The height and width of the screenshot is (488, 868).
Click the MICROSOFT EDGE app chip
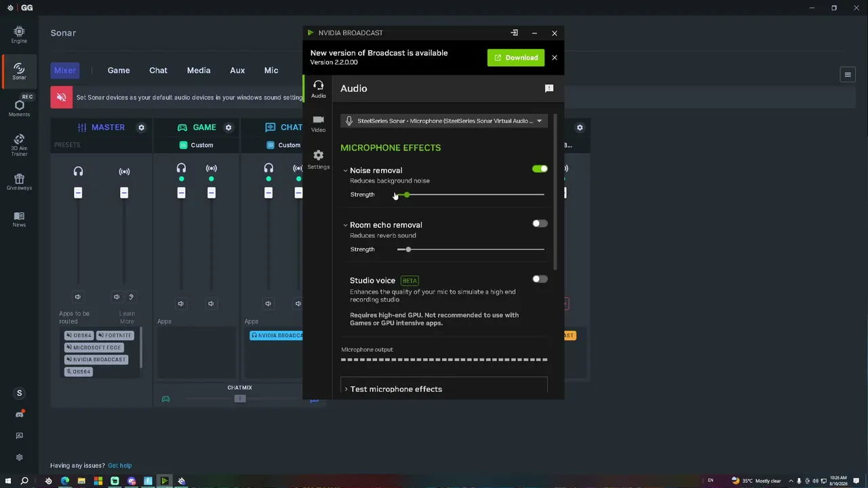[x=94, y=348]
